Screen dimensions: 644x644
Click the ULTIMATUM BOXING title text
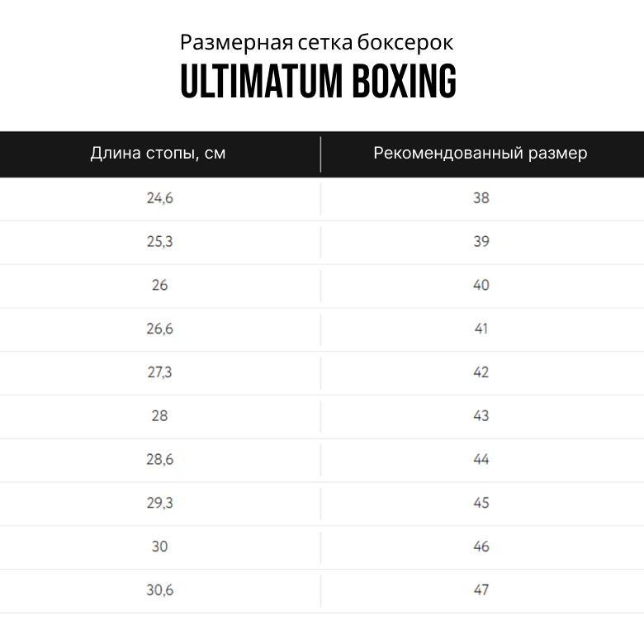[x=318, y=83]
